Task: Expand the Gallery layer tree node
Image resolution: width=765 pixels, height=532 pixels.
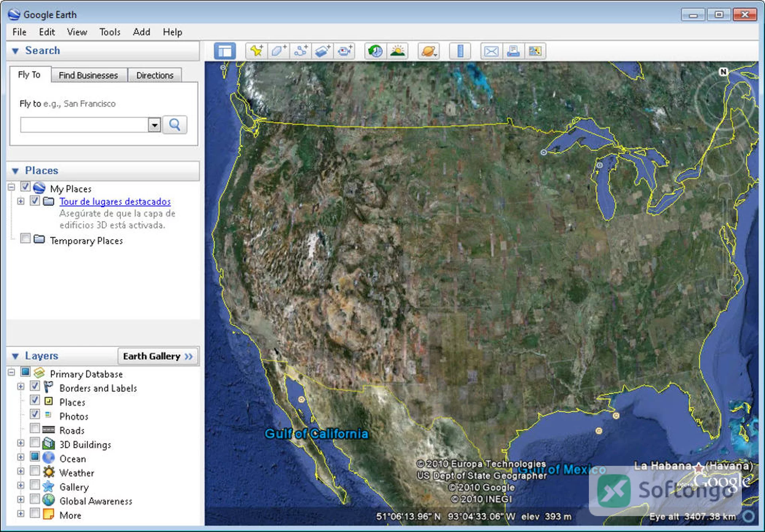Action: [21, 485]
